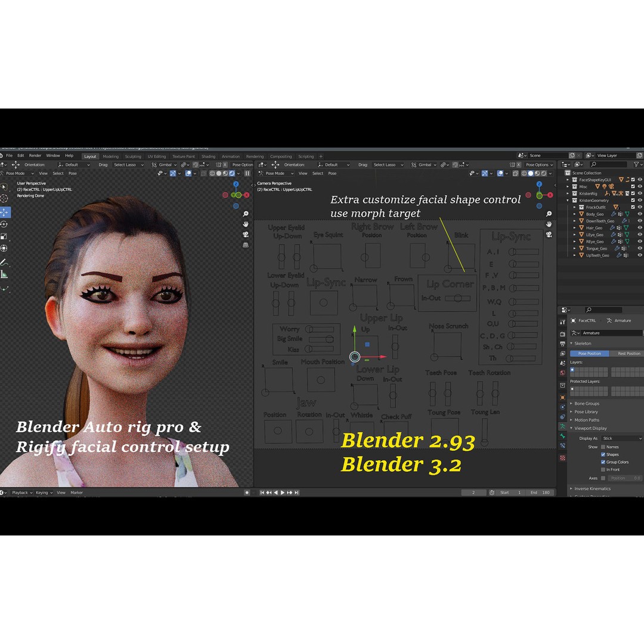Click red X axis on left viewport gizmo
644x644 pixels.
click(247, 195)
